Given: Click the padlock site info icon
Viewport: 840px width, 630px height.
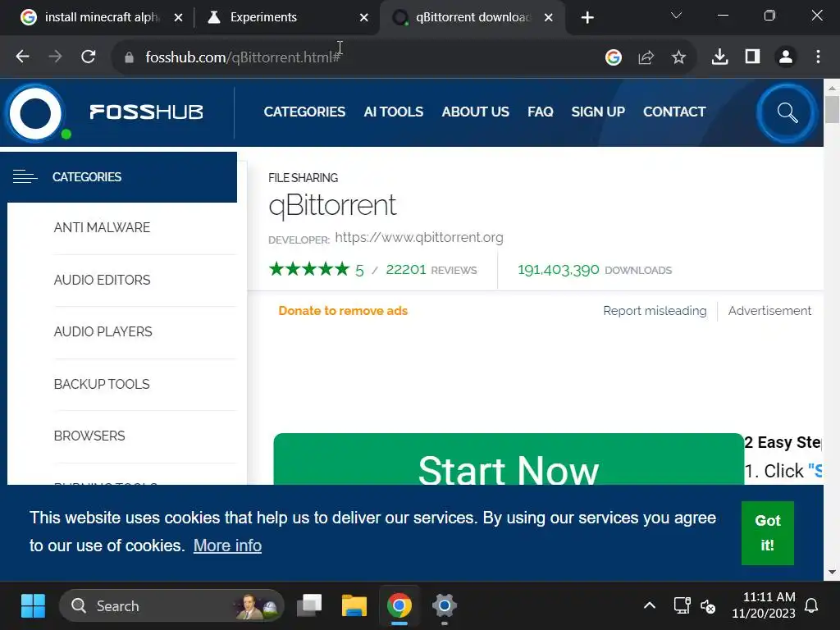Looking at the screenshot, I should 129,57.
